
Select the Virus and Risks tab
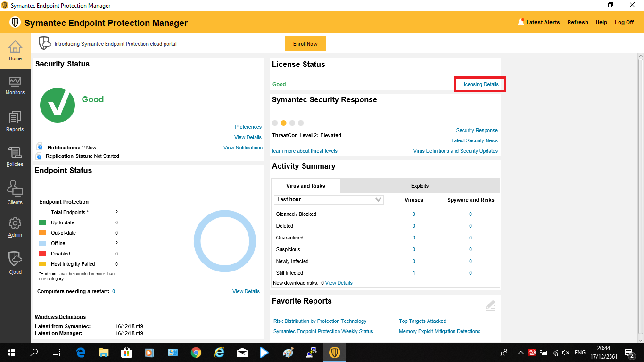click(x=305, y=186)
